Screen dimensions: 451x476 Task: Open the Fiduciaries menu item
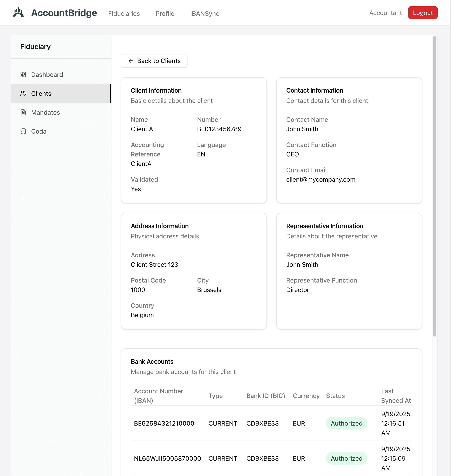click(x=124, y=13)
